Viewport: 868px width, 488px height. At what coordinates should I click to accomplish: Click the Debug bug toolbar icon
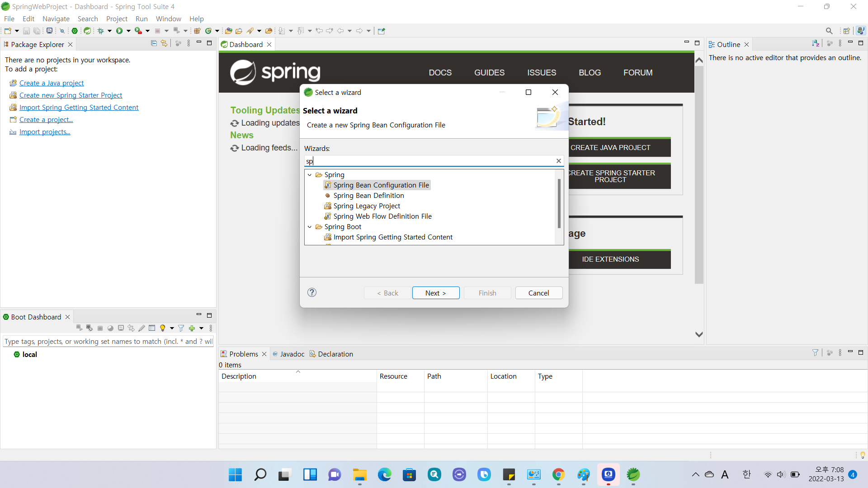point(101,31)
